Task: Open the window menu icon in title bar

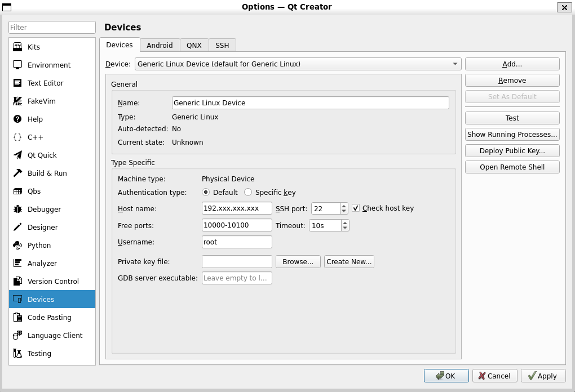Action: (7, 7)
